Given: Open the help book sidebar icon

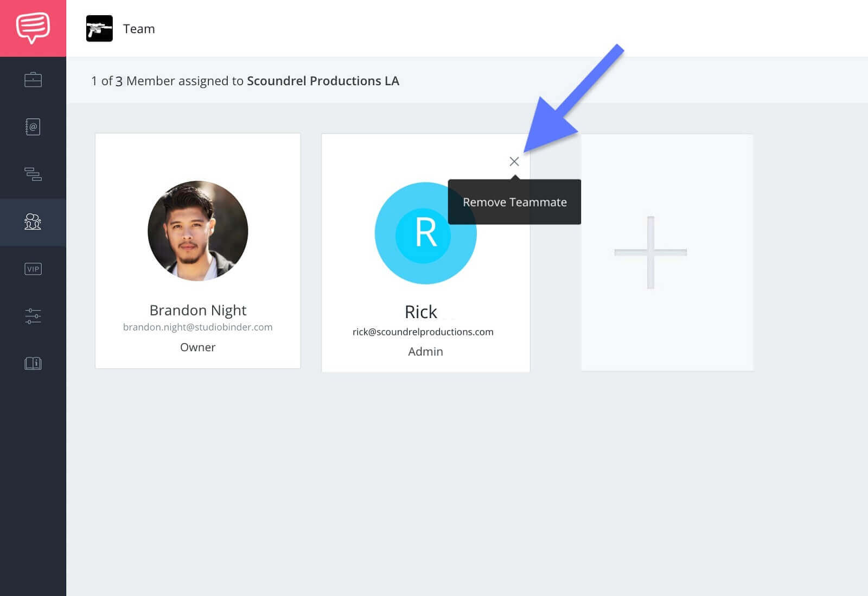Looking at the screenshot, I should (x=33, y=363).
